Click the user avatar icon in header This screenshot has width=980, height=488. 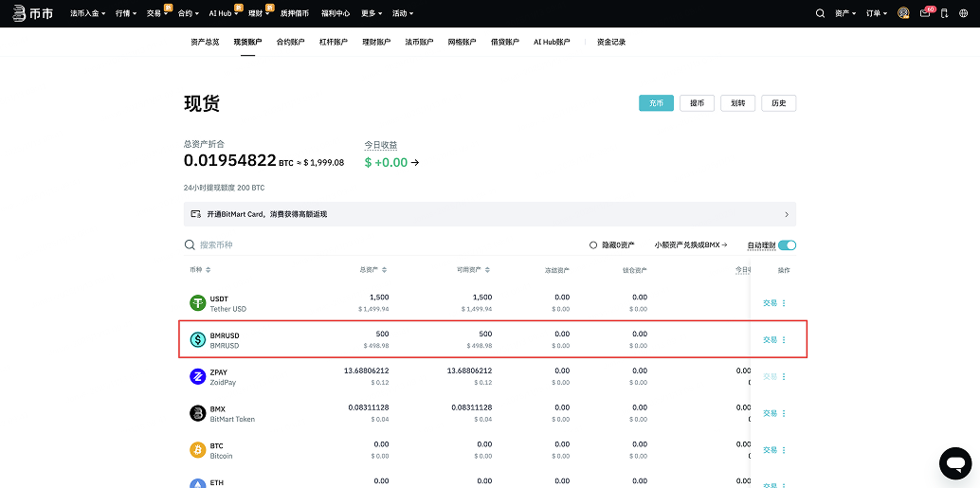click(x=903, y=13)
